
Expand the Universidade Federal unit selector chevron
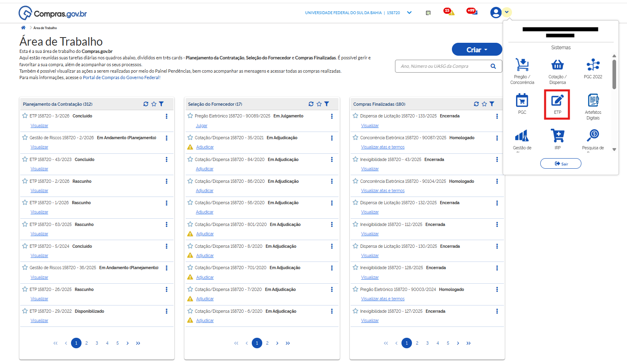coord(409,13)
